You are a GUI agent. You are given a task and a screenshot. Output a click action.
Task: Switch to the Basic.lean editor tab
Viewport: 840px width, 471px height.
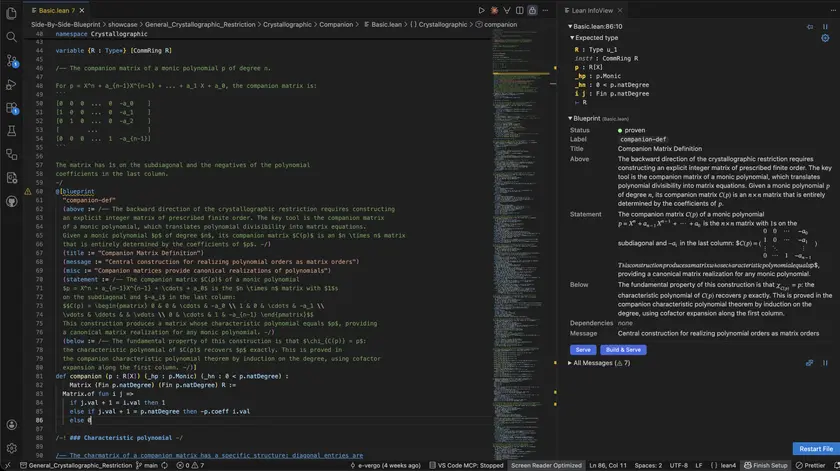click(56, 10)
